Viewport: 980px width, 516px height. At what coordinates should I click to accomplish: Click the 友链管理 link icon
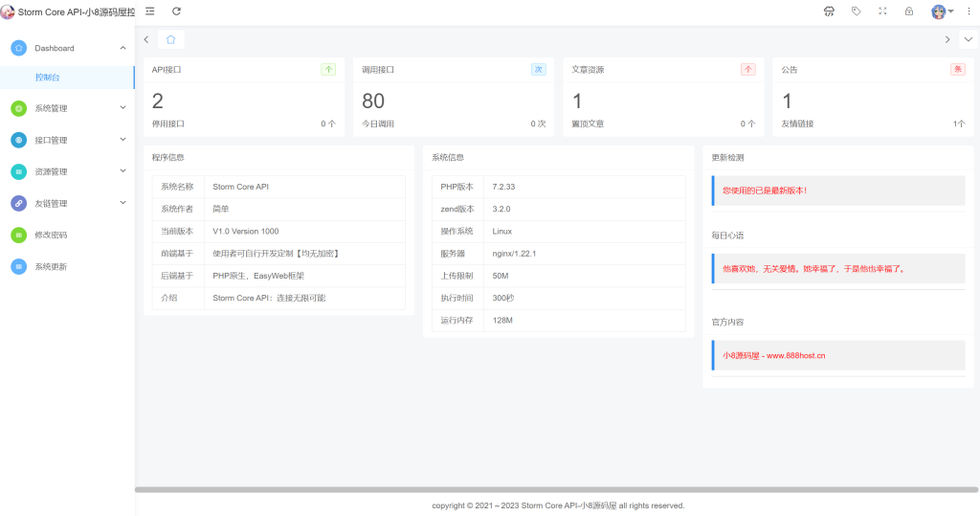click(x=19, y=203)
